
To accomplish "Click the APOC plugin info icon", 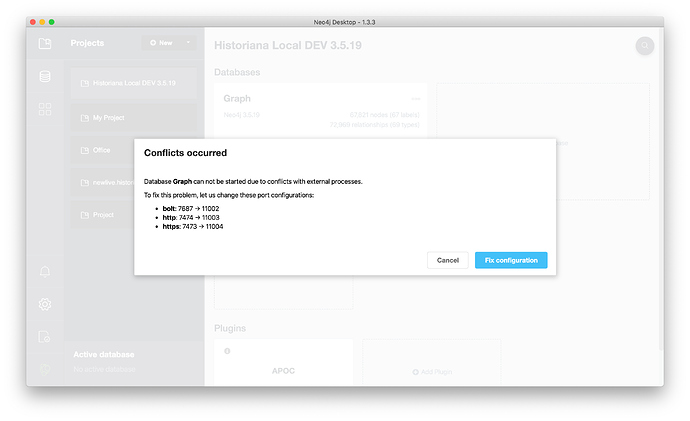I will click(x=227, y=351).
